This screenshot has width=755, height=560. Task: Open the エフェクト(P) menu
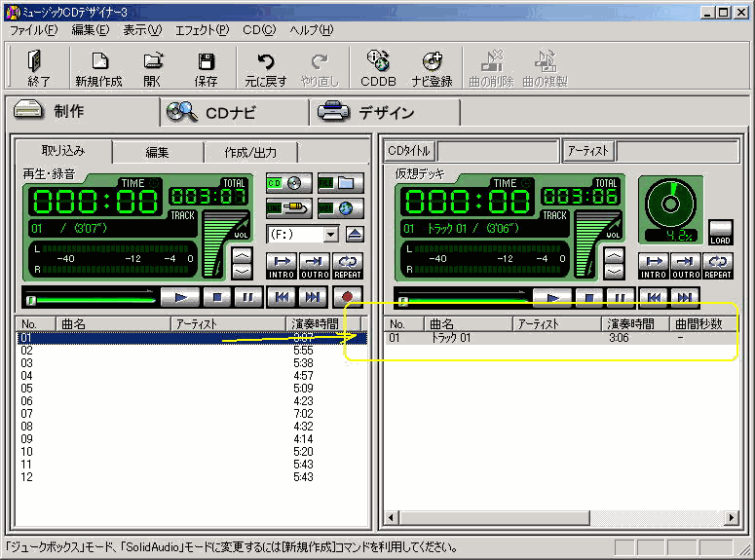point(202,30)
